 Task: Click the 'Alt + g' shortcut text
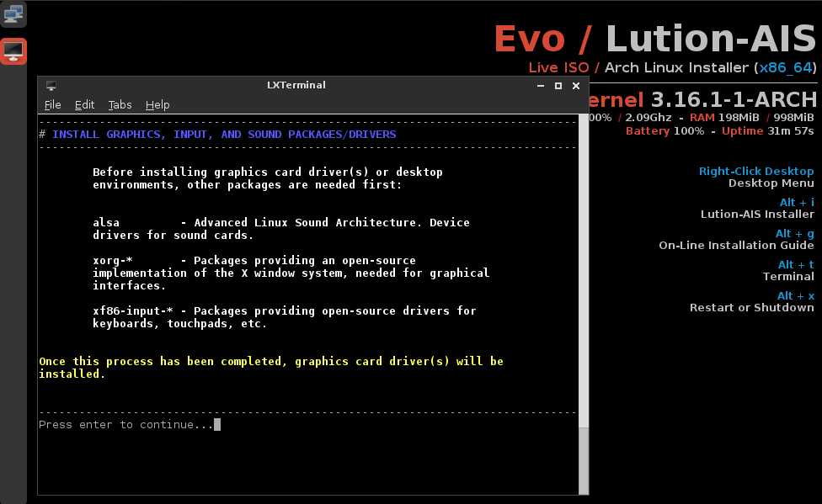(795, 234)
